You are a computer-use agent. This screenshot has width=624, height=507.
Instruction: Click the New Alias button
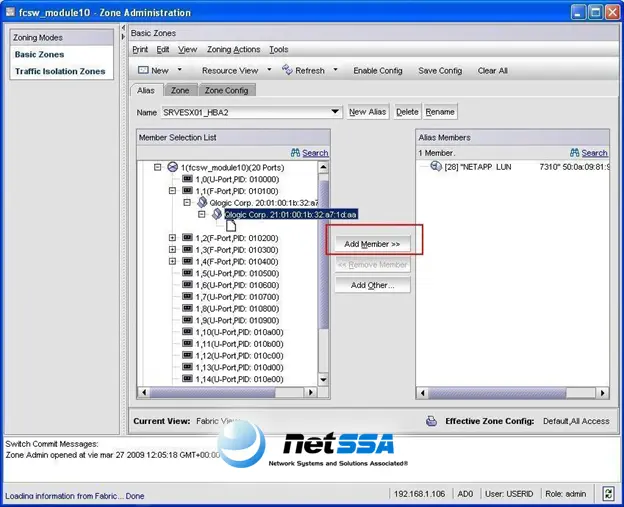(368, 112)
